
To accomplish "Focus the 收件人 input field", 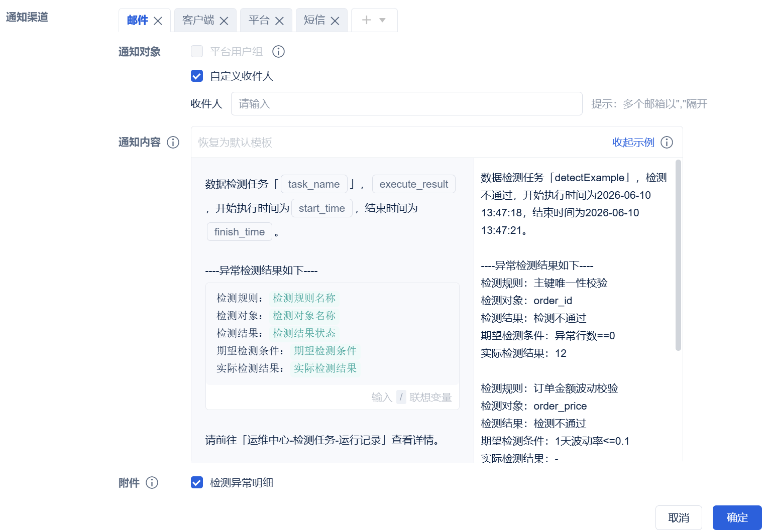I will [406, 104].
